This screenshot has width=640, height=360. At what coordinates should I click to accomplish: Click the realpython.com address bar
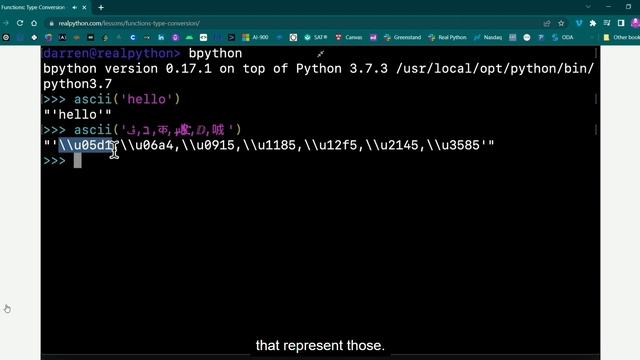tap(294, 23)
